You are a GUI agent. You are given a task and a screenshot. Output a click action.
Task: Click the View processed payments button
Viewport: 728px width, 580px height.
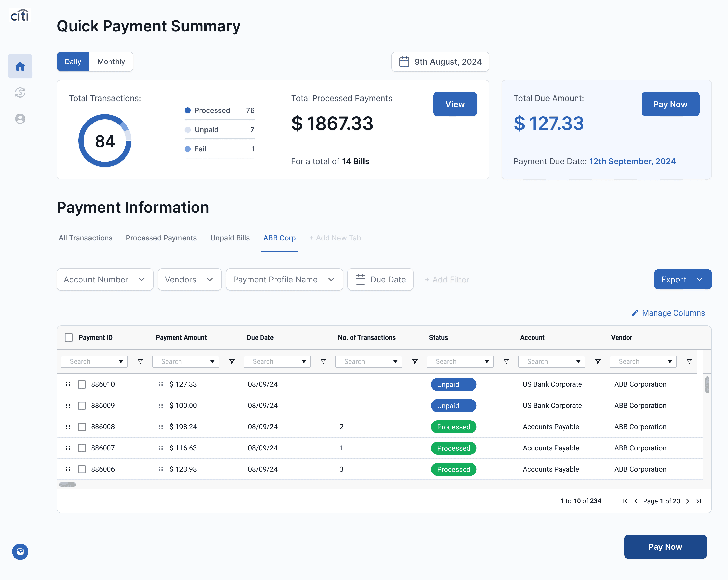pyautogui.click(x=454, y=104)
